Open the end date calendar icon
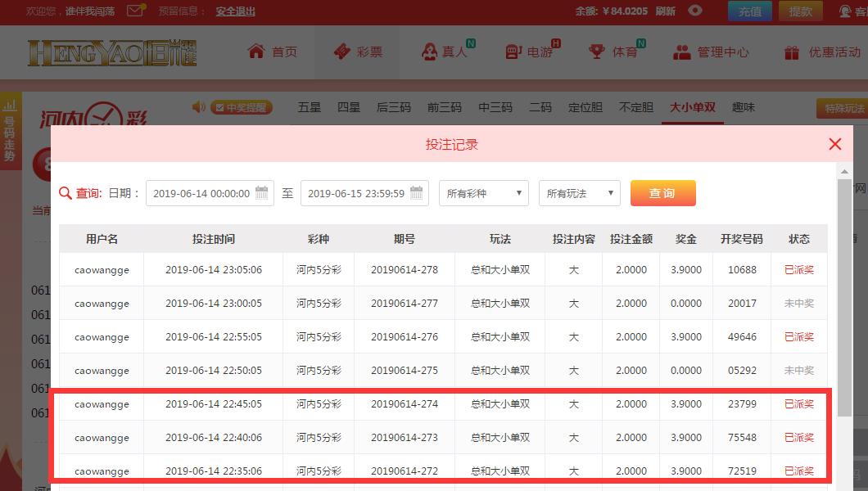Viewport: 868px width, 491px height. click(416, 192)
